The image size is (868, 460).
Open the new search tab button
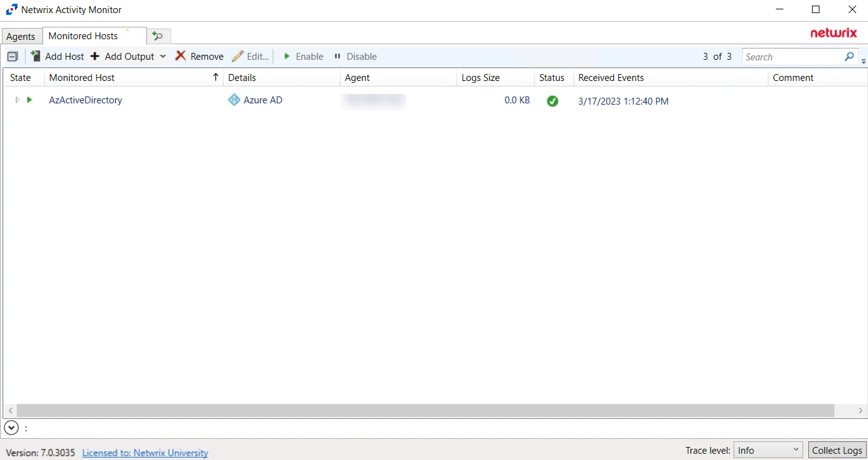[158, 36]
